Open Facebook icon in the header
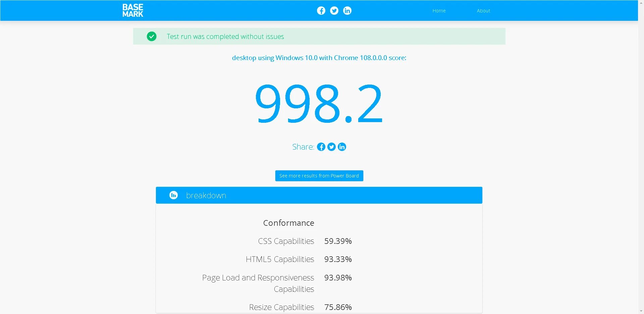644x314 pixels. pos(321,11)
